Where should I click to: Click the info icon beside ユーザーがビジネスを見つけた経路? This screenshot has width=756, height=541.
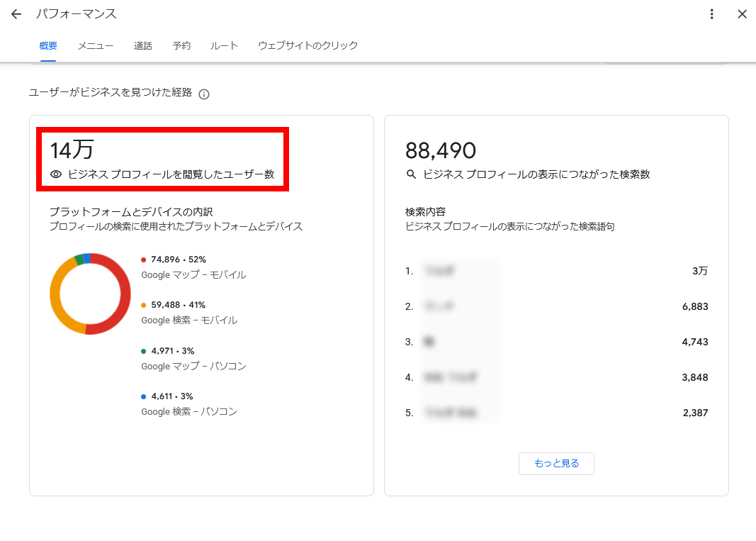point(204,94)
